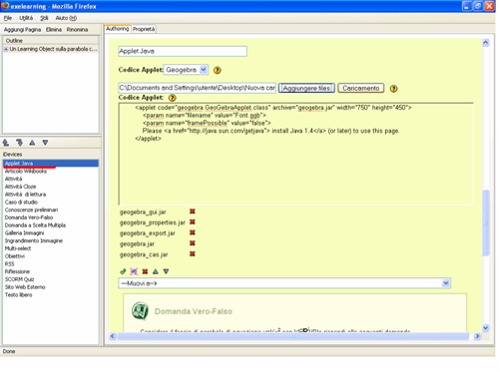Open the Stili menu
Screen dimensions: 500x372
pos(44,18)
